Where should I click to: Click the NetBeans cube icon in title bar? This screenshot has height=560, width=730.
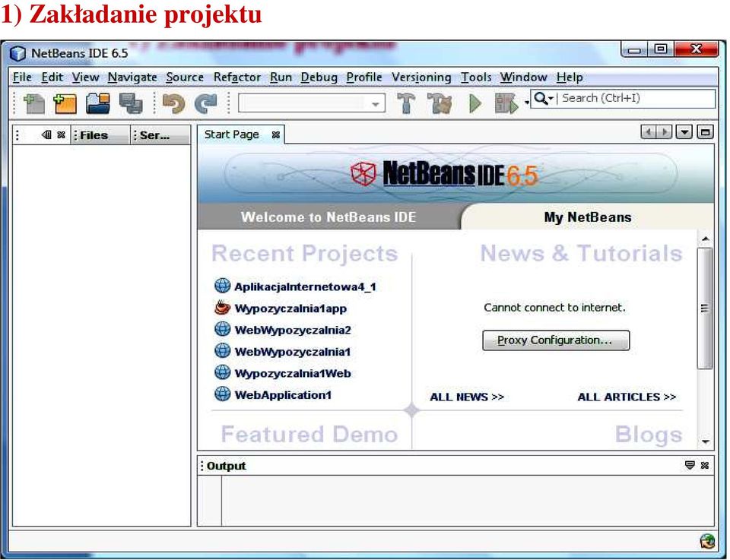point(17,53)
